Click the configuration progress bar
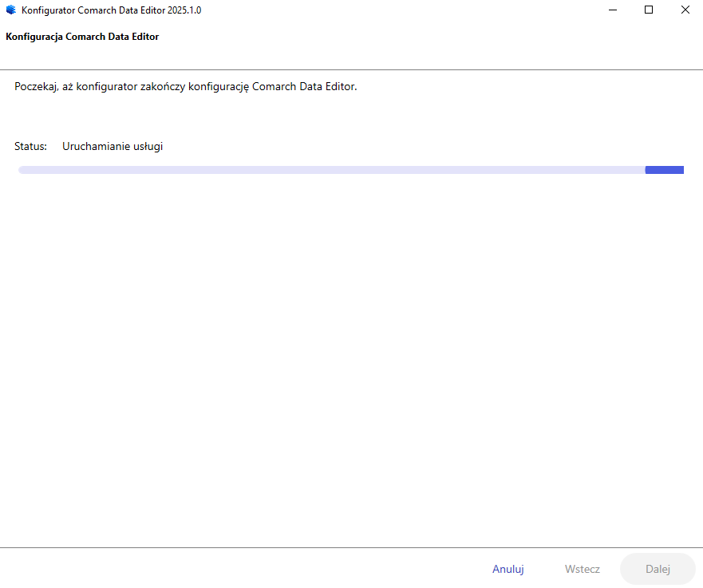Screen dimensions: 703x588 coord(351,170)
